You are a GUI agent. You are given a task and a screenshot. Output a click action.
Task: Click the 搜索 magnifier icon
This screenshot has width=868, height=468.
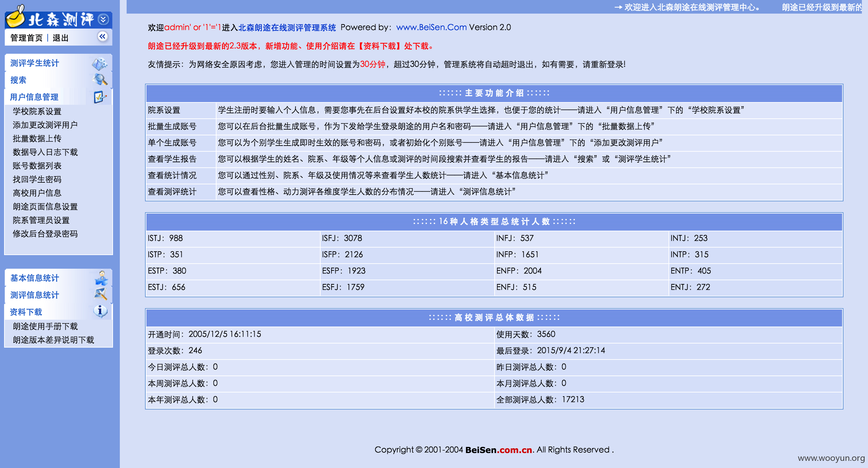pyautogui.click(x=100, y=80)
